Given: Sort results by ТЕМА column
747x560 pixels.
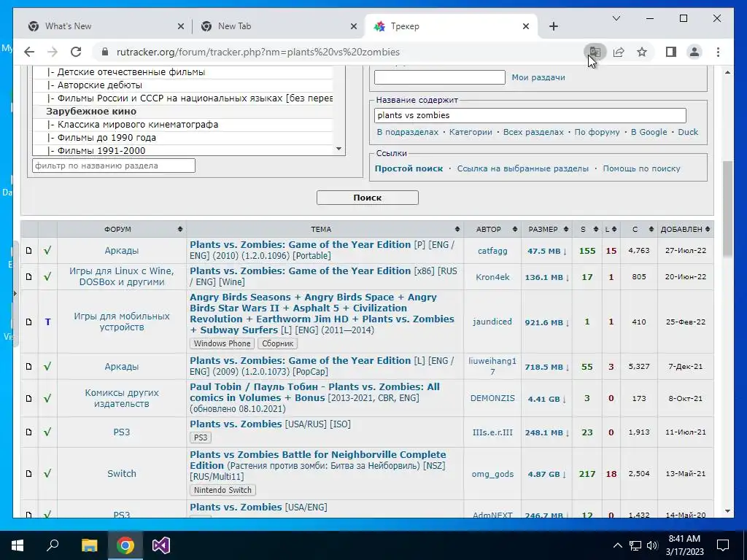Looking at the screenshot, I should [x=325, y=229].
